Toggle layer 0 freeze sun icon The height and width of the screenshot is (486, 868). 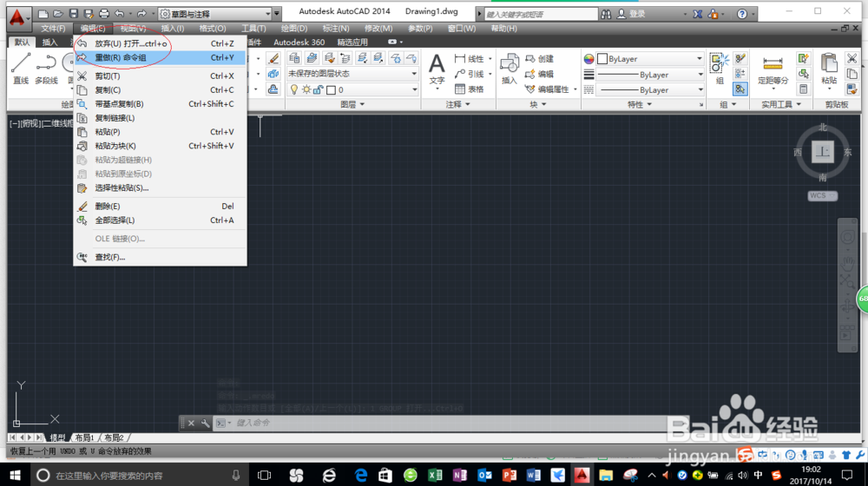click(306, 89)
